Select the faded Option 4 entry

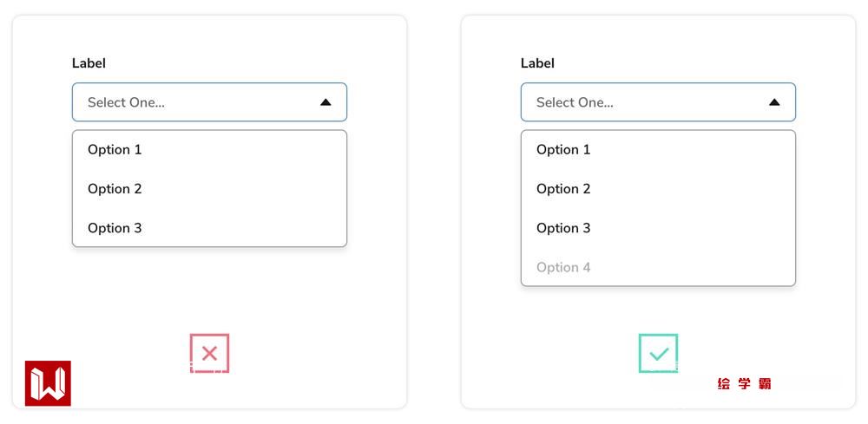click(563, 267)
